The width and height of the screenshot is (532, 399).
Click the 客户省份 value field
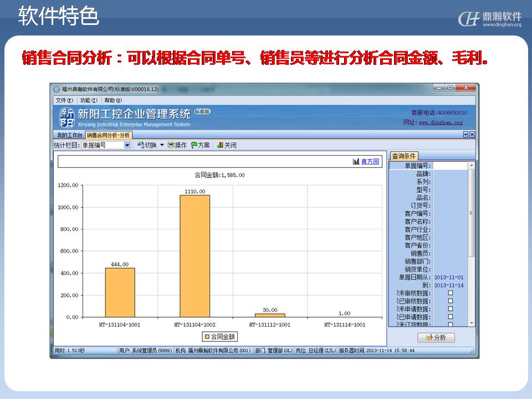coord(450,245)
